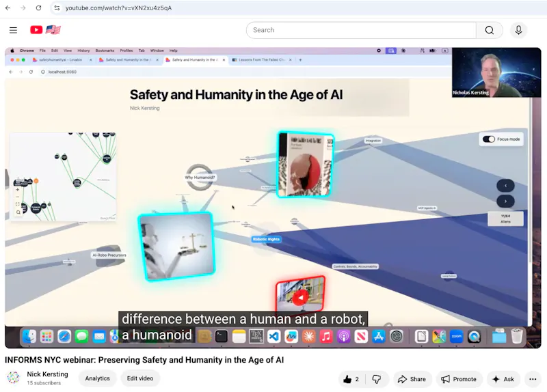Open App Store from the dock
This screenshot has height=392, width=547.
[379, 336]
